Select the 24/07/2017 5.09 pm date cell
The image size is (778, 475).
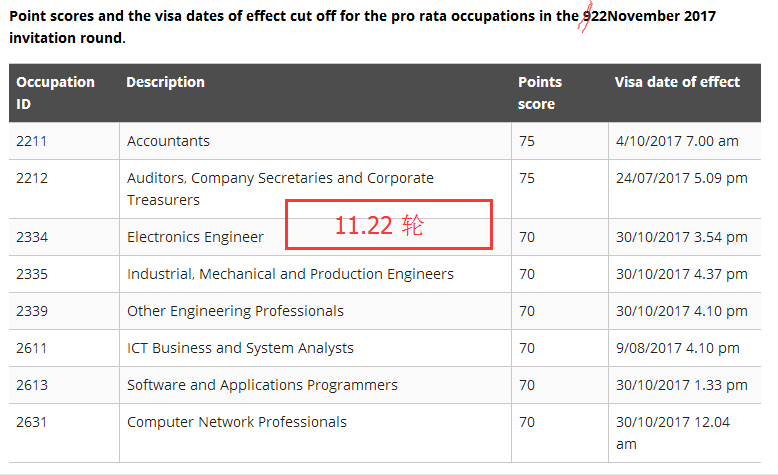[682, 179]
